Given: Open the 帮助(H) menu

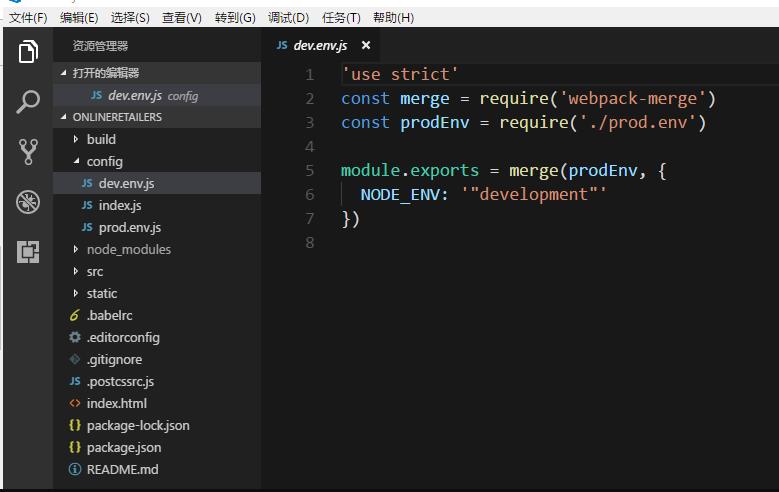Looking at the screenshot, I should pyautogui.click(x=393, y=18).
